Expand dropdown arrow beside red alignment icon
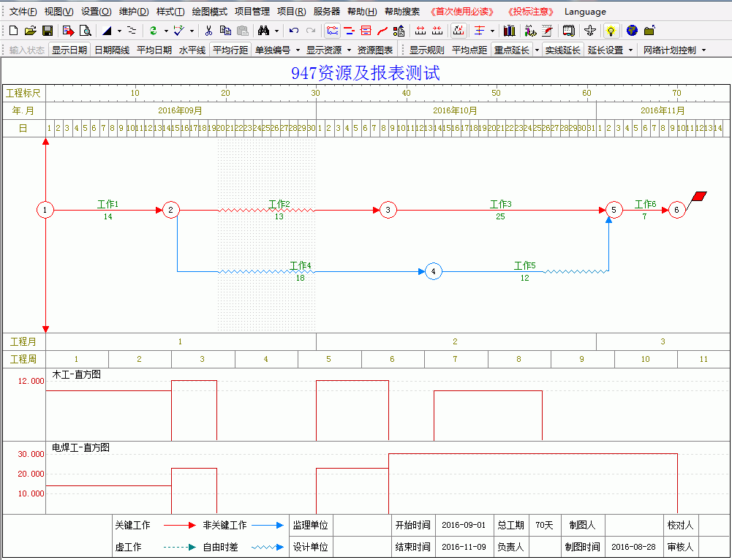The width and height of the screenshot is (732, 560). click(x=492, y=31)
